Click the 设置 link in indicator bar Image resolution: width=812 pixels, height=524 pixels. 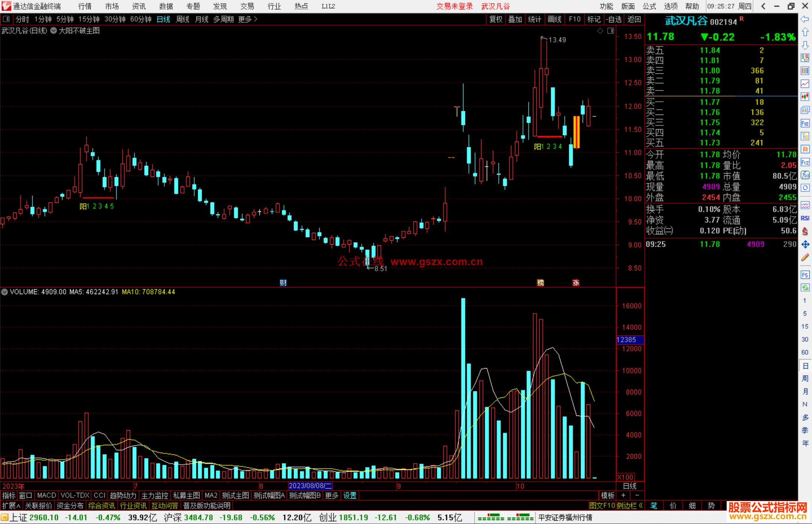(x=350, y=495)
